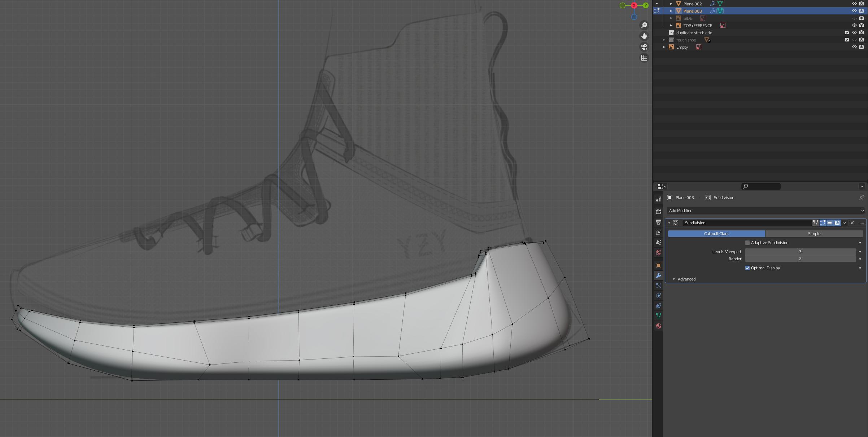Expand Plane.002 in the outliner

click(671, 4)
